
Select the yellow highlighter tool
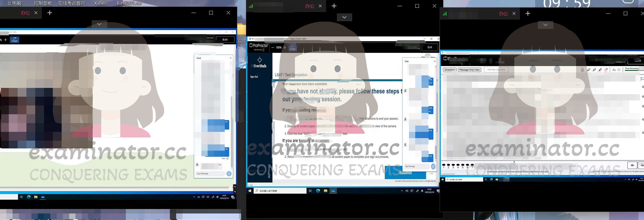click(x=589, y=70)
